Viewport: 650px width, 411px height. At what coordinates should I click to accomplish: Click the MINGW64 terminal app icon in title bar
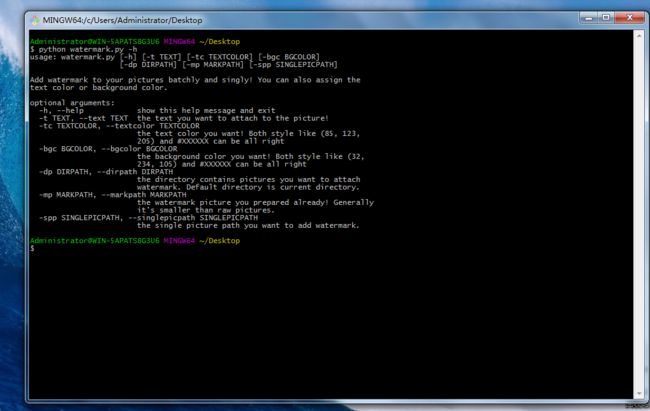[36, 20]
